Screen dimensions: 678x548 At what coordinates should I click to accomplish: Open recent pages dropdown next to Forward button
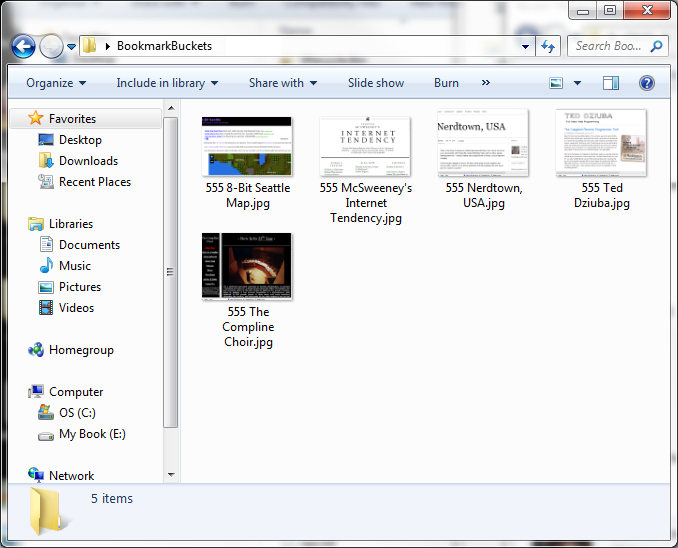click(71, 46)
